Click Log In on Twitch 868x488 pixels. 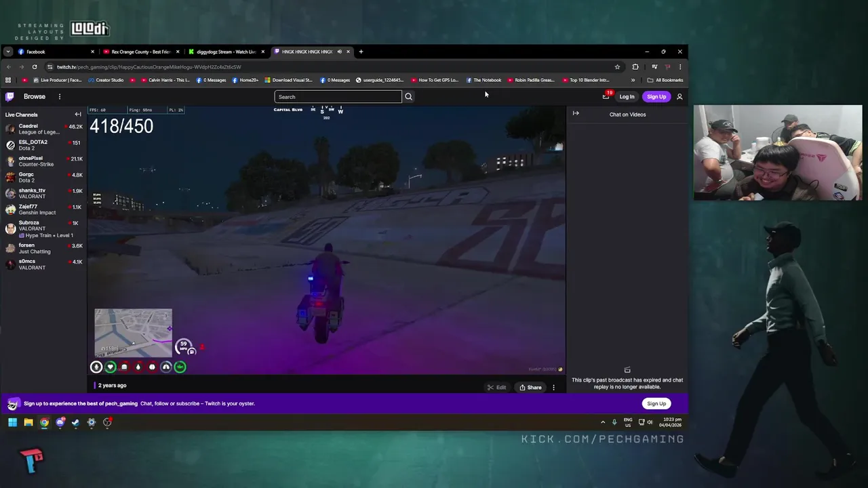pos(627,96)
